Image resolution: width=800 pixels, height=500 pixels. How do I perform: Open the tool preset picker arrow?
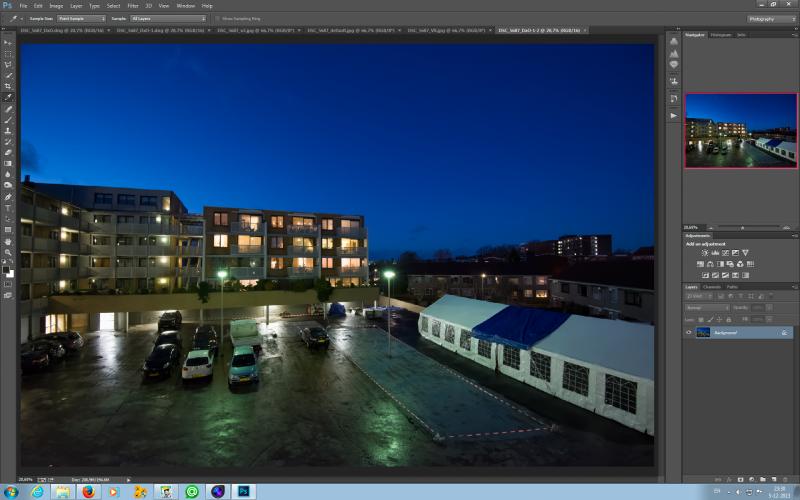point(21,19)
